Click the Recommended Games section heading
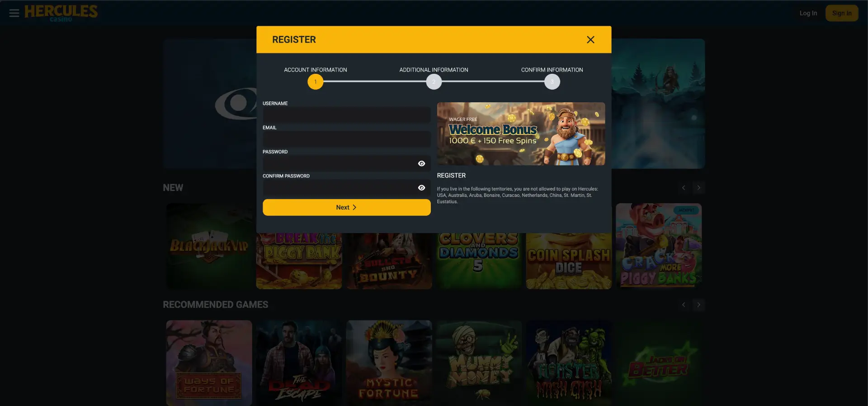Image resolution: width=868 pixels, height=406 pixels. 216,305
